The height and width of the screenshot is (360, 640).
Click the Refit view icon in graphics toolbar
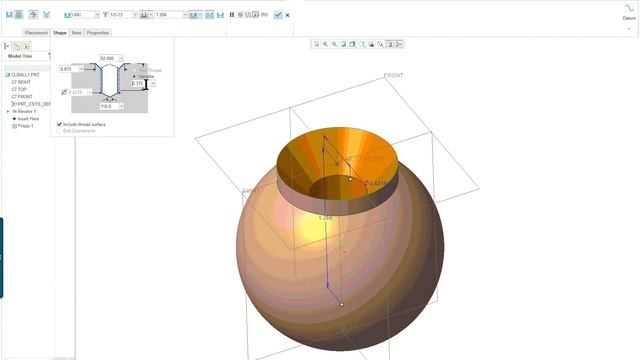coord(316,44)
